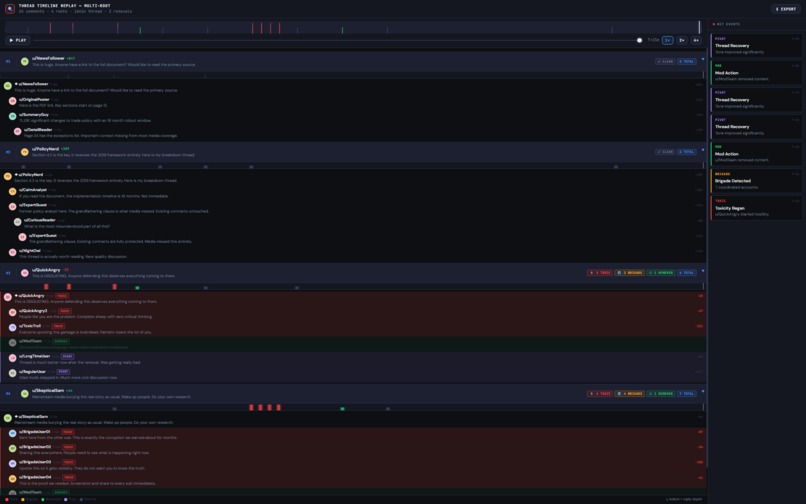806x504 pixels.
Task: Click avatar in u/SkepticalSam root header
Action: 24,393
